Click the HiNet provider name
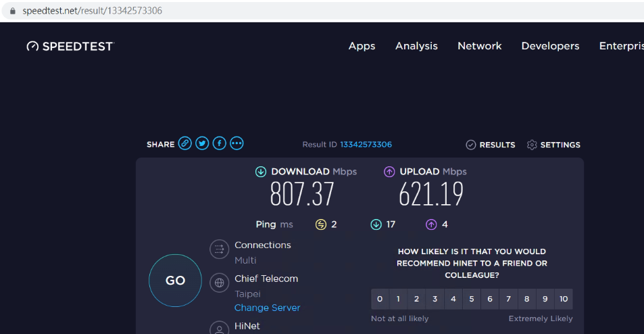This screenshot has width=644, height=334. point(247,326)
